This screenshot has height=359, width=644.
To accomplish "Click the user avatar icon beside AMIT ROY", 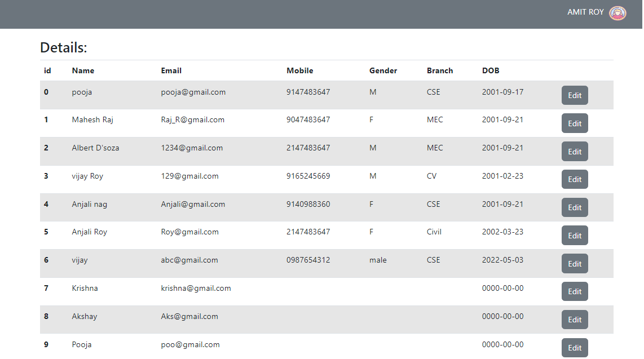I will pyautogui.click(x=617, y=13).
